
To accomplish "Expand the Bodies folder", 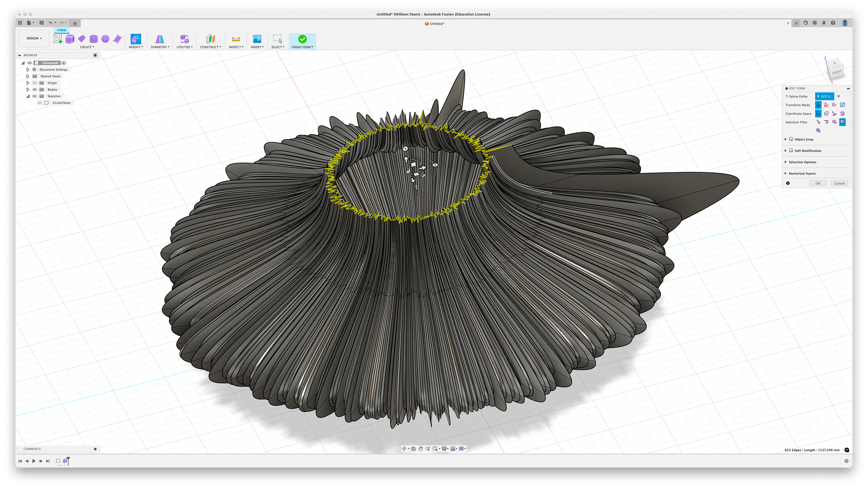I will [x=28, y=89].
